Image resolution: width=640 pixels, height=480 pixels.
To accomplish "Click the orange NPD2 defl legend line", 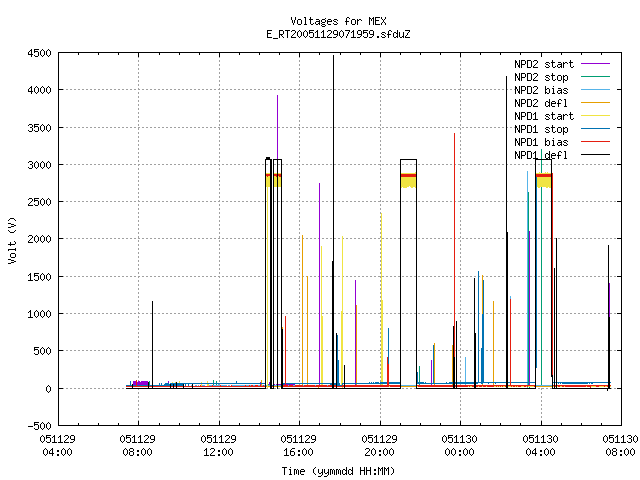I will 596,103.
